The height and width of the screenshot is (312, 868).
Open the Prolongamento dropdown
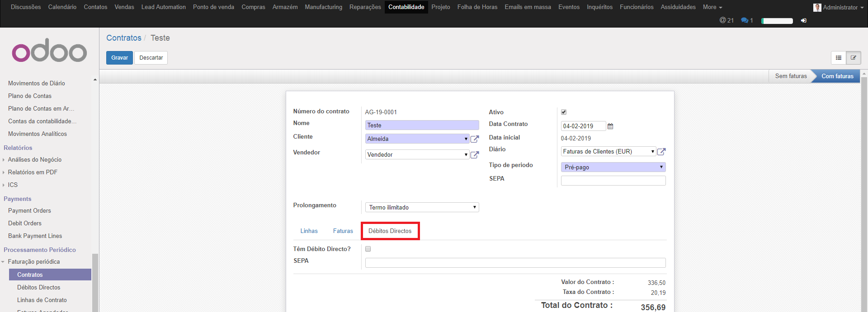pyautogui.click(x=422, y=207)
